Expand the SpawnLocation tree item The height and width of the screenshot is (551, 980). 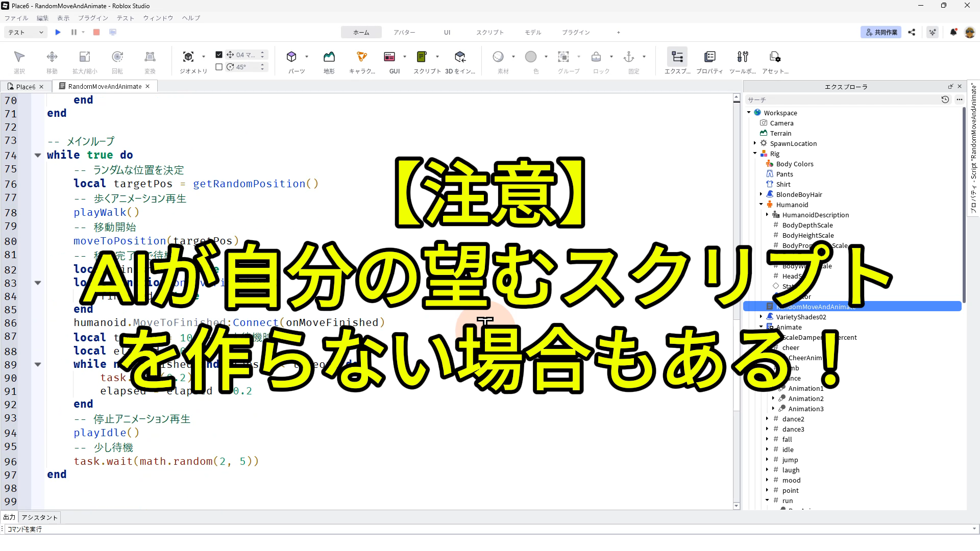[755, 143]
